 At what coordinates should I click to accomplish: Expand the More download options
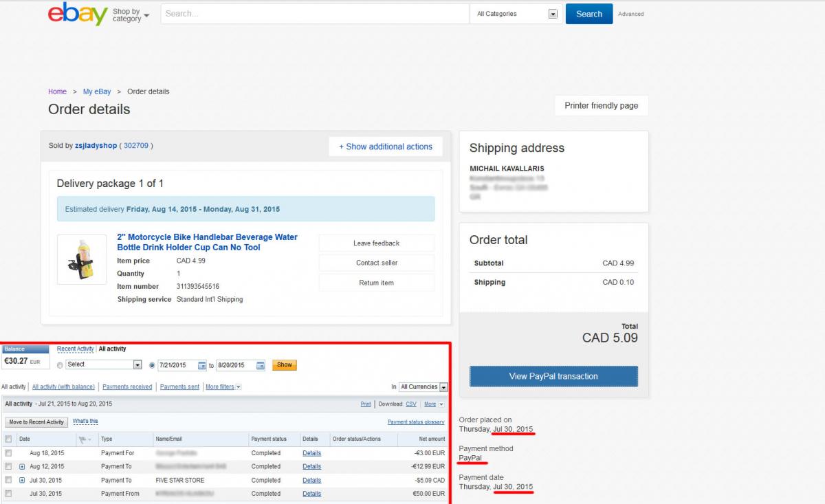[x=432, y=404]
